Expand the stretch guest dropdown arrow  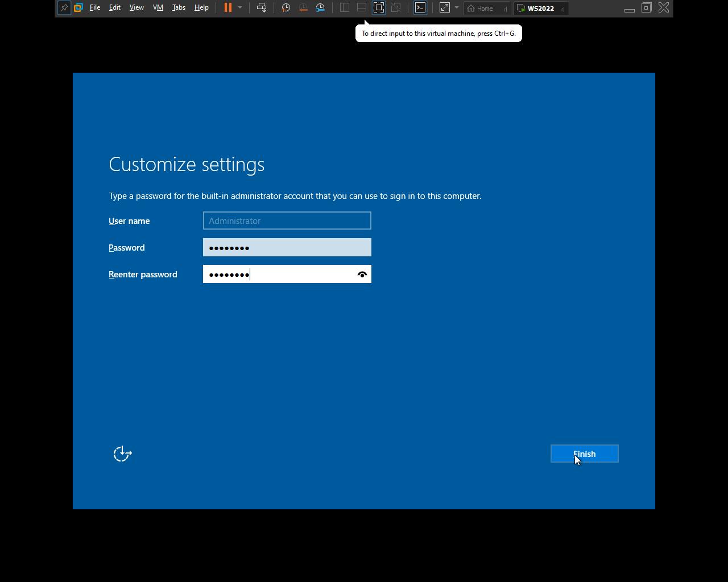[x=457, y=8]
